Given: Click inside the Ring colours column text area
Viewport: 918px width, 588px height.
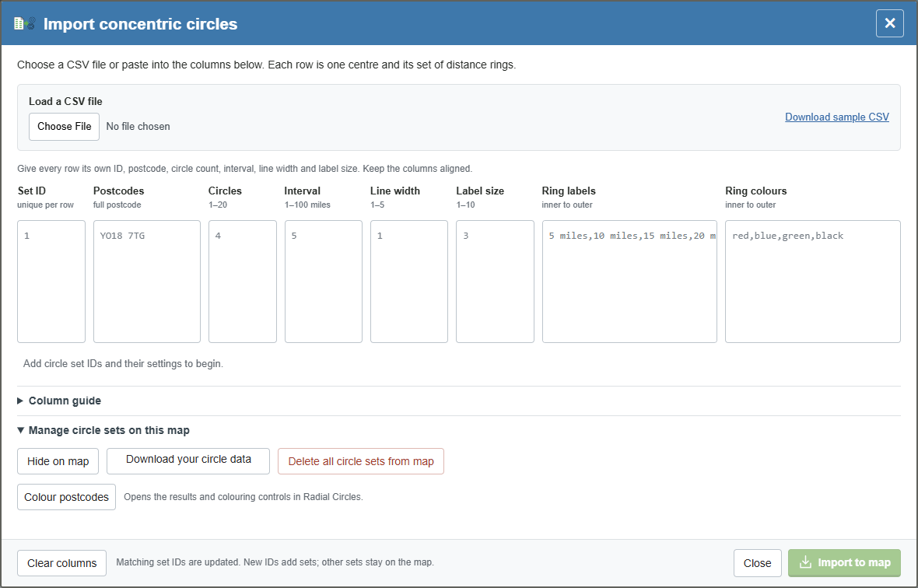Looking at the screenshot, I should pos(813,282).
